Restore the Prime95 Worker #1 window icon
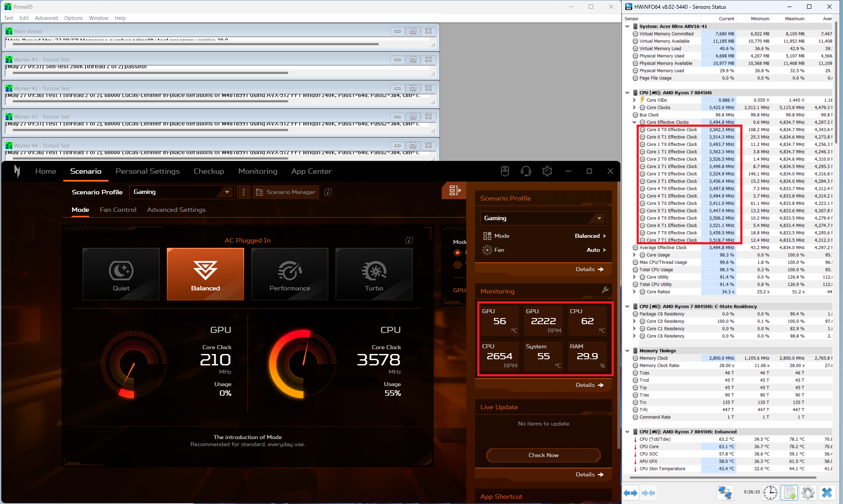 click(413, 60)
